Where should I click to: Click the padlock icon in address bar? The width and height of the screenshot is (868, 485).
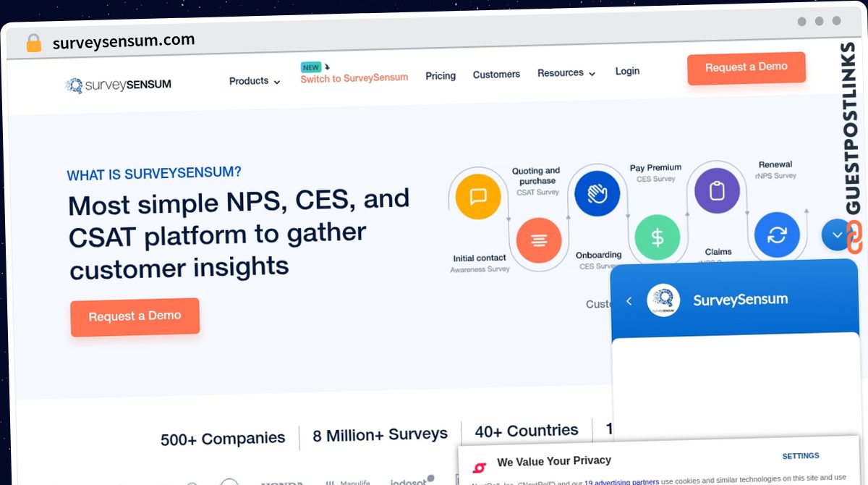tap(33, 43)
